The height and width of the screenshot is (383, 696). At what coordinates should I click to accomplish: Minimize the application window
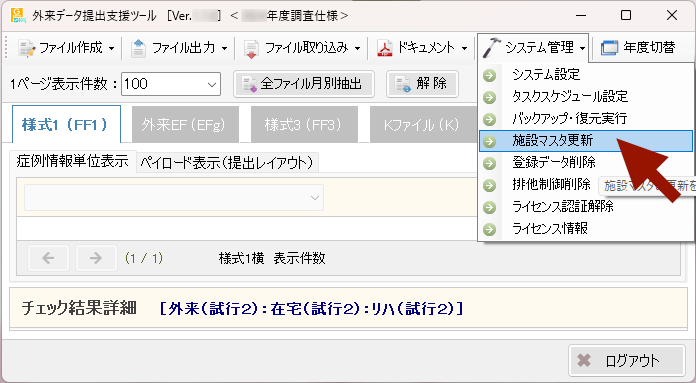(581, 16)
